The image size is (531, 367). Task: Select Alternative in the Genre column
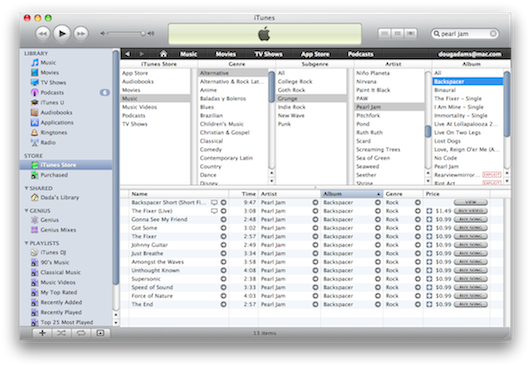(233, 73)
